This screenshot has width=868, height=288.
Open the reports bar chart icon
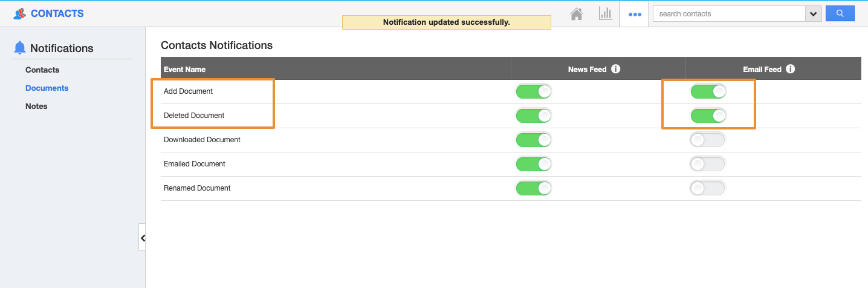[x=605, y=13]
